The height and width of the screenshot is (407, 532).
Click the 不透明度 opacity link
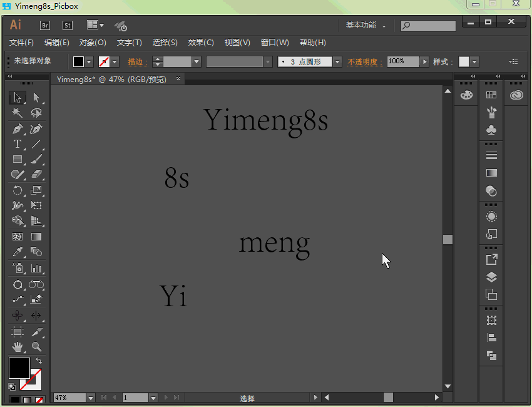364,61
